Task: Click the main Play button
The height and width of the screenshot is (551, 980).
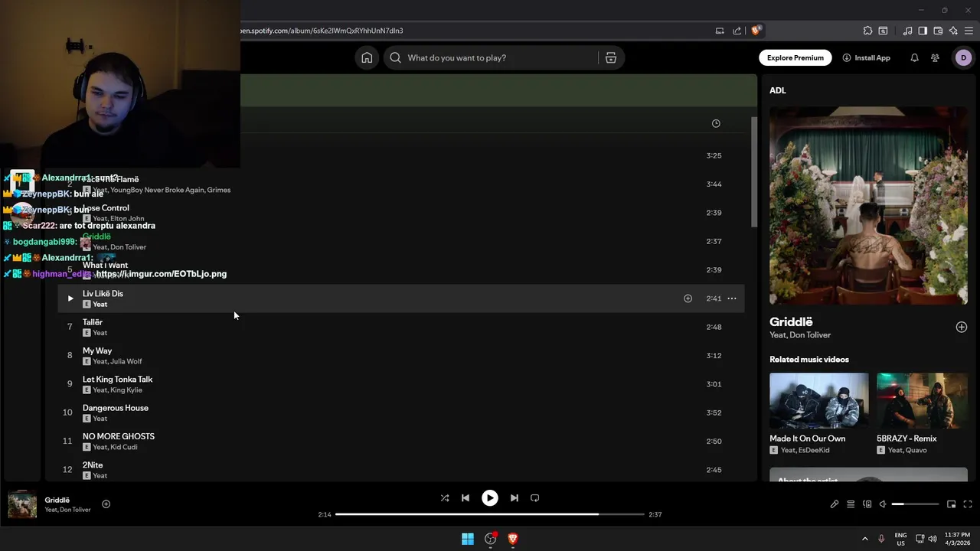Action: coord(490,498)
